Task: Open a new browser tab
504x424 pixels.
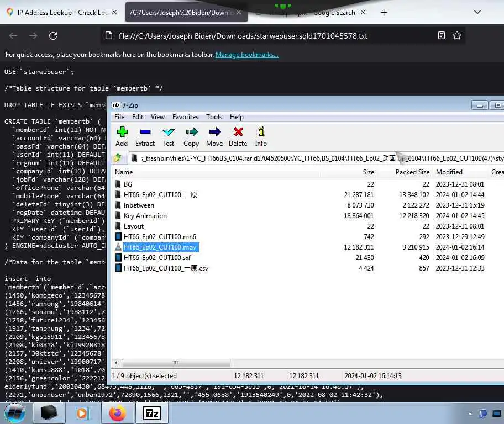Action: tap(384, 13)
